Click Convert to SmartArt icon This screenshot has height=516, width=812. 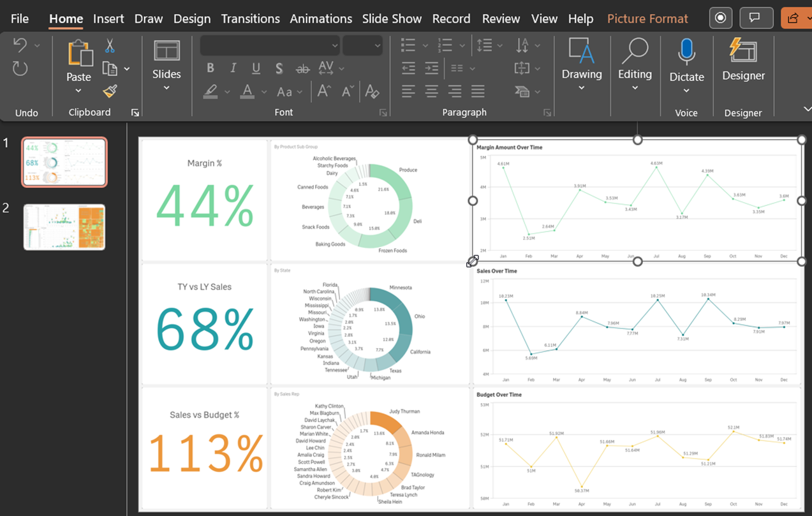tap(522, 92)
